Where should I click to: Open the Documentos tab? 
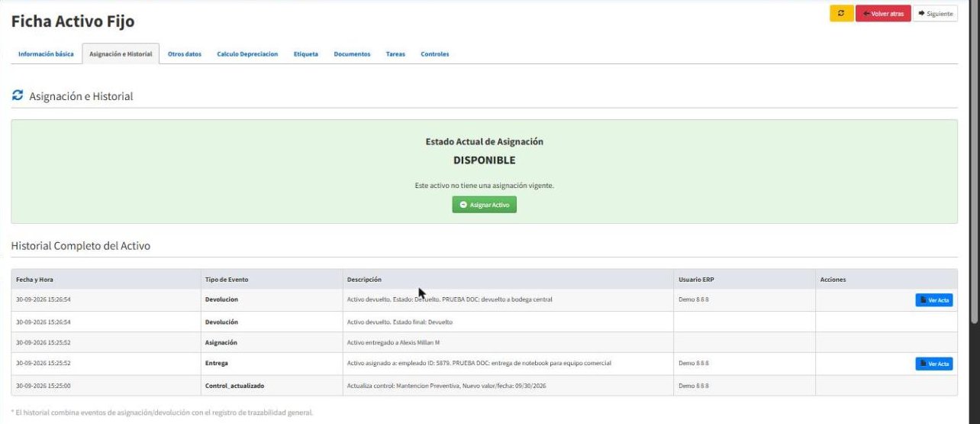(352, 54)
